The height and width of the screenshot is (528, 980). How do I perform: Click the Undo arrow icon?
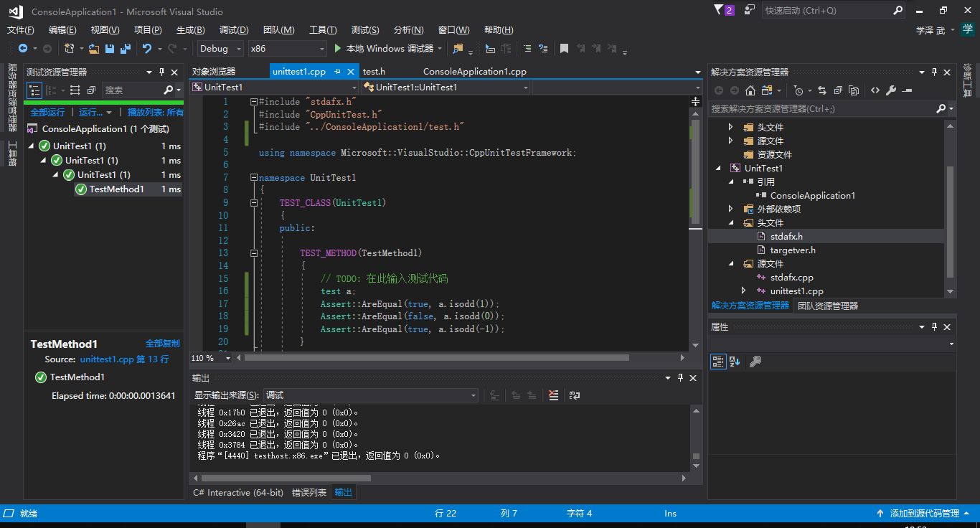click(x=146, y=49)
